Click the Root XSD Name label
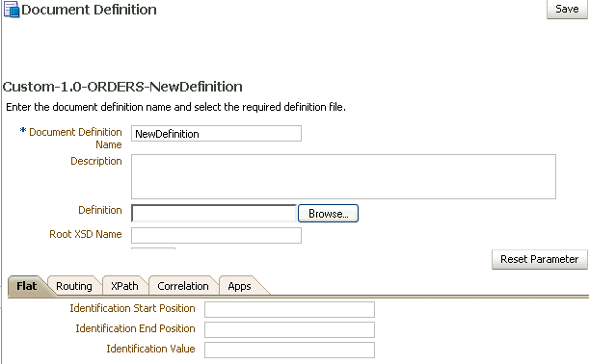This screenshot has width=589, height=364. pyautogui.click(x=86, y=234)
